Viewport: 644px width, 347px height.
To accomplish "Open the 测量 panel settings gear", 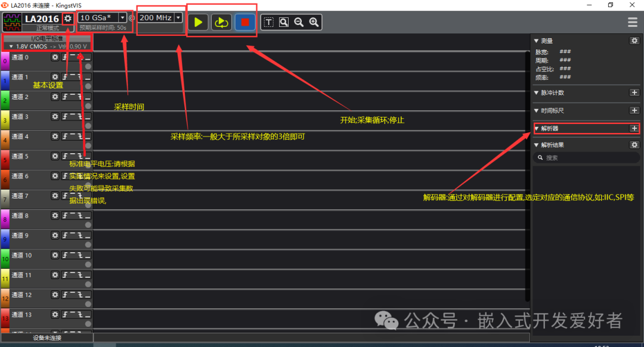I will tap(634, 41).
